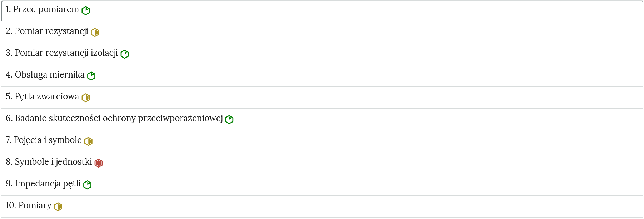The width and height of the screenshot is (644, 219).
Task: Click yellow hexagon icon beside Pomiary
Action: (x=58, y=207)
